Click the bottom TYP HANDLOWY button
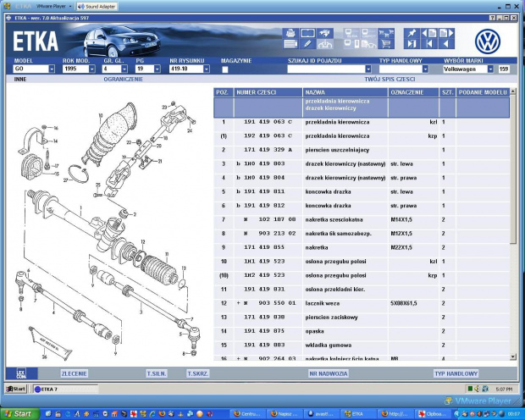This screenshot has width=525, height=420. [456, 373]
